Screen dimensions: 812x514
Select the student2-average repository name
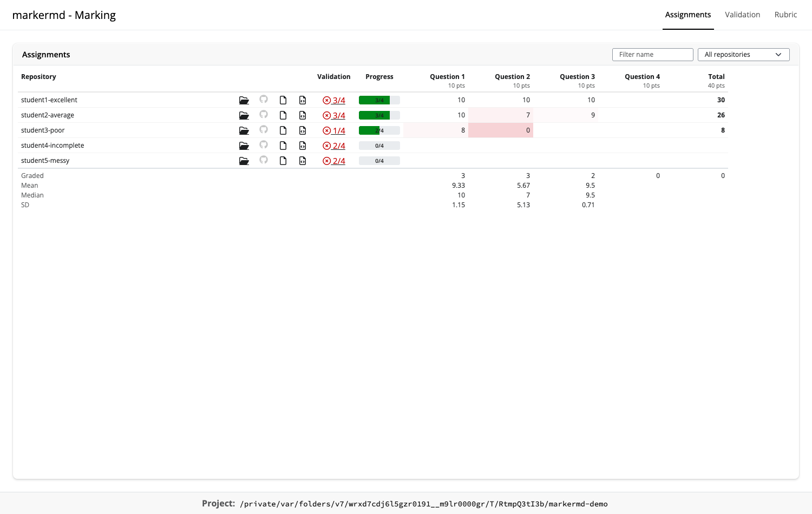[x=48, y=115]
